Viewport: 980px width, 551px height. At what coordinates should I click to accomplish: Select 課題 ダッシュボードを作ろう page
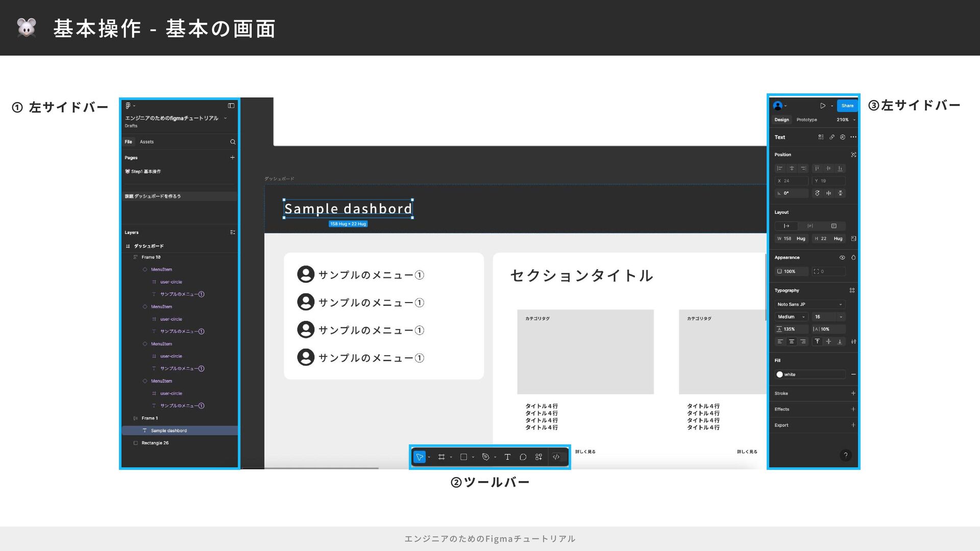180,196
